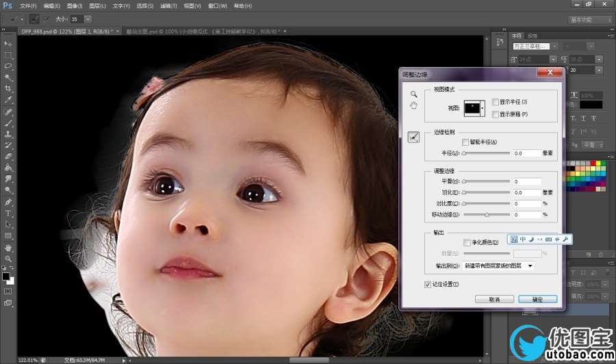The height and width of the screenshot is (364, 616).
Task: Click the brush size 35 field
Action: click(x=76, y=19)
